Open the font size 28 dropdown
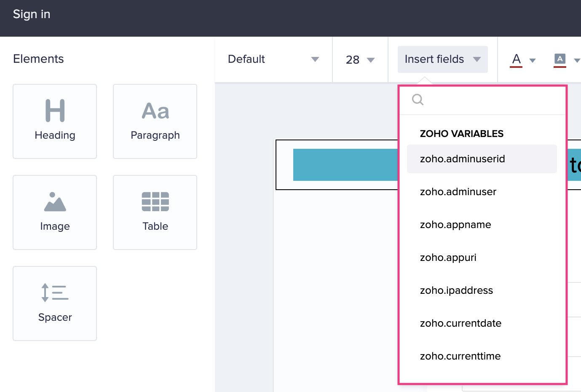 click(x=360, y=59)
